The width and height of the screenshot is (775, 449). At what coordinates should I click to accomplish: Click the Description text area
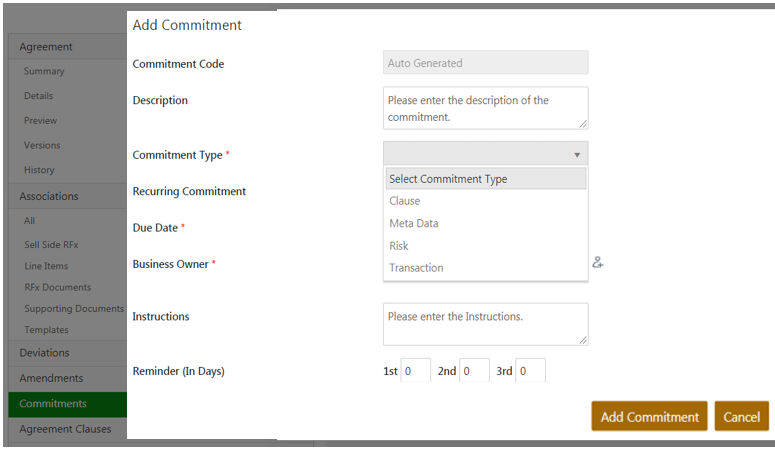[x=485, y=108]
